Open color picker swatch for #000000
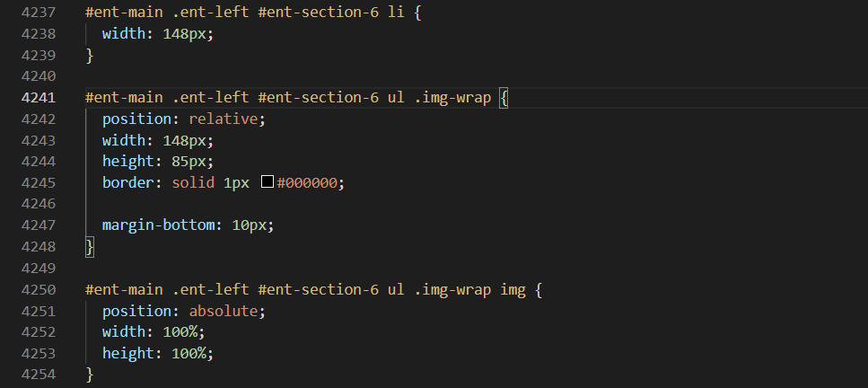 point(267,181)
